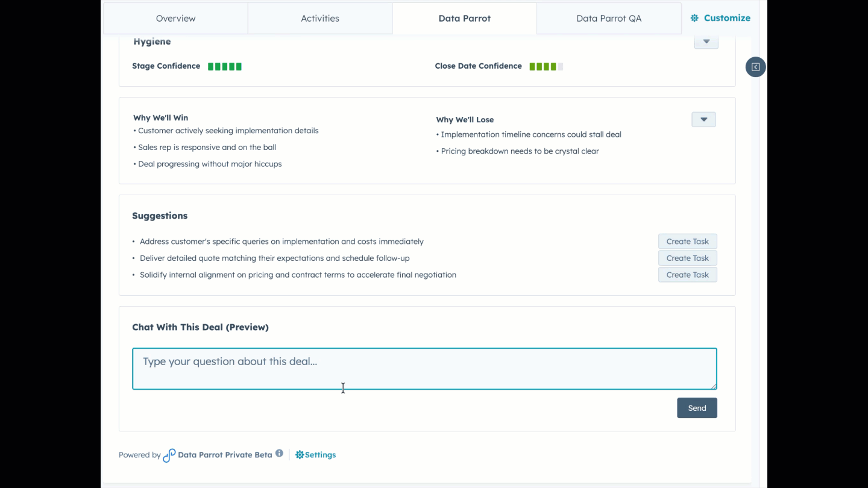Viewport: 868px width, 488px height.
Task: Create Task for addressing implementation queries
Action: pyautogui.click(x=687, y=241)
